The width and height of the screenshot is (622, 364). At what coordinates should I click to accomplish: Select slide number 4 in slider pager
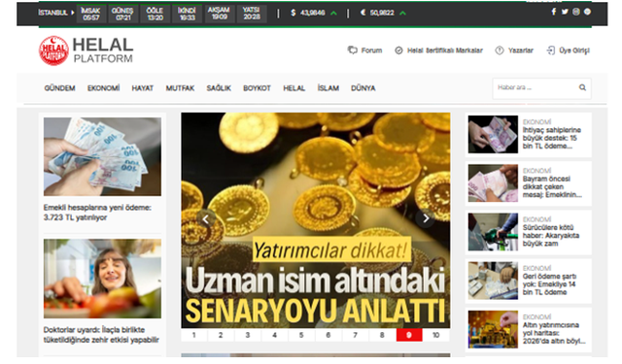point(274,335)
